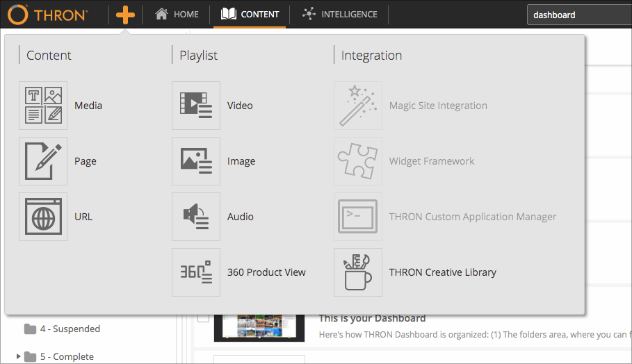Open the 360 Product View icon
632x364 pixels.
click(x=196, y=272)
